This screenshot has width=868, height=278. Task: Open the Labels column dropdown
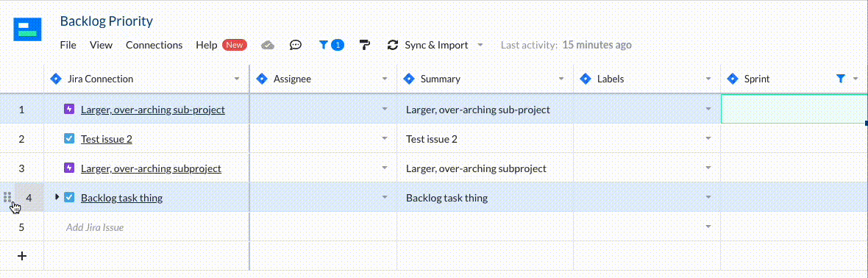pyautogui.click(x=708, y=79)
